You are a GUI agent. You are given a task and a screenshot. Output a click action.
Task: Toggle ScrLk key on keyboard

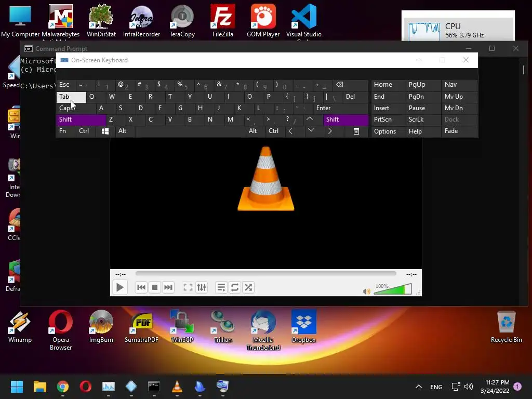pos(423,119)
